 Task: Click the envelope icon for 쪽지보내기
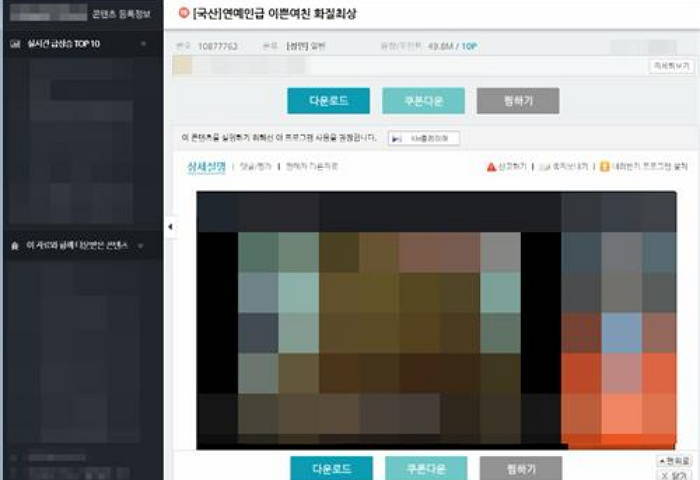click(545, 167)
